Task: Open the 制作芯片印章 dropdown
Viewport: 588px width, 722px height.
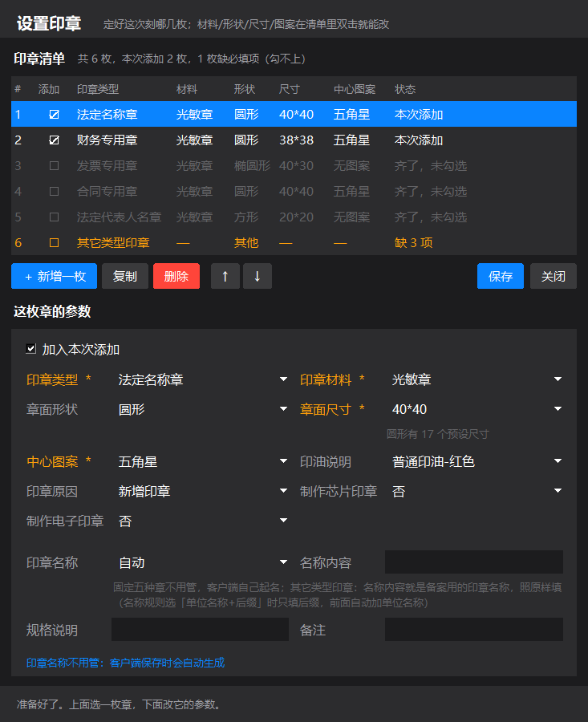Action: coord(475,491)
